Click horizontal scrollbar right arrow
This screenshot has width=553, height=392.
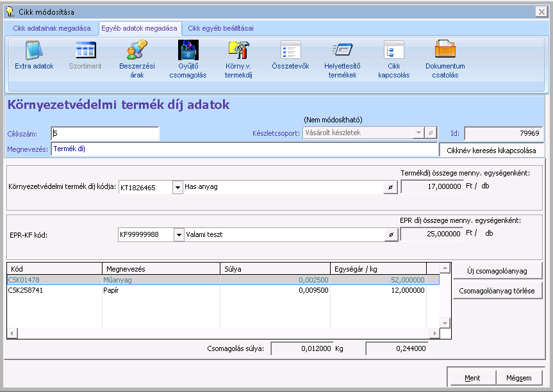(x=435, y=333)
